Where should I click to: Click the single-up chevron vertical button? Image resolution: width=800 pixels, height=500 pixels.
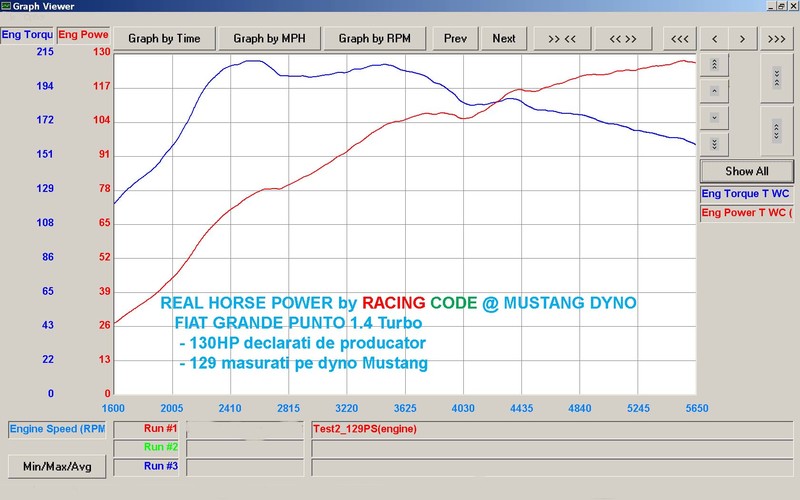714,91
